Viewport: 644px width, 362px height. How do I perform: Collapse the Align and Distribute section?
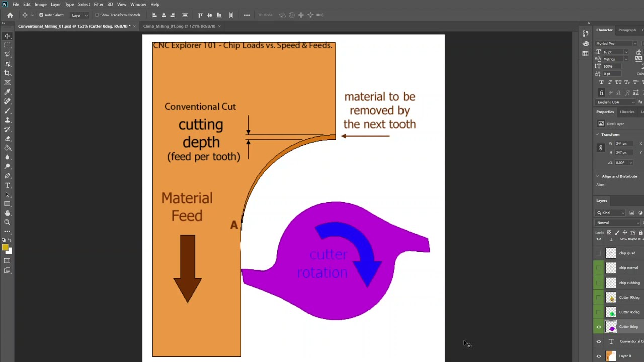coord(597,176)
